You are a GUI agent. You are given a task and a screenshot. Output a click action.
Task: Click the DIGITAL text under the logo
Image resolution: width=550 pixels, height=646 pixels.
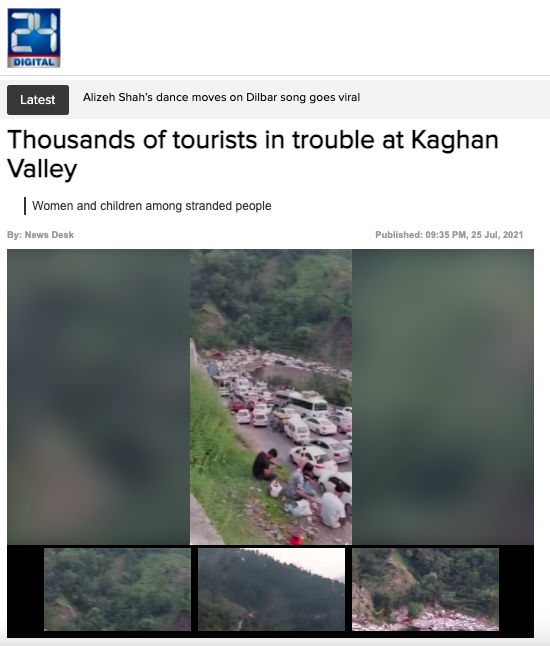pyautogui.click(x=34, y=62)
